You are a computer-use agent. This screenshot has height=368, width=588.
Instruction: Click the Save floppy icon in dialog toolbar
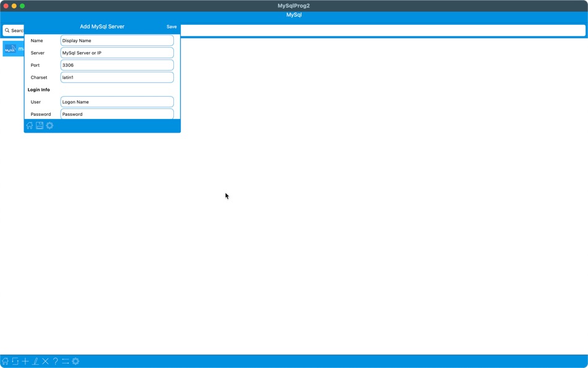[39, 125]
